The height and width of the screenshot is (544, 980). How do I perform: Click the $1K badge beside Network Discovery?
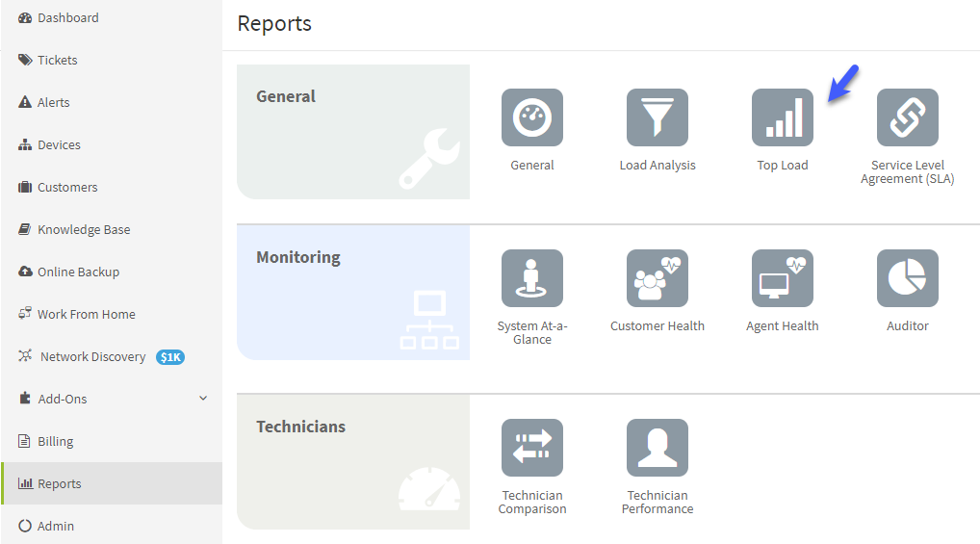point(170,357)
